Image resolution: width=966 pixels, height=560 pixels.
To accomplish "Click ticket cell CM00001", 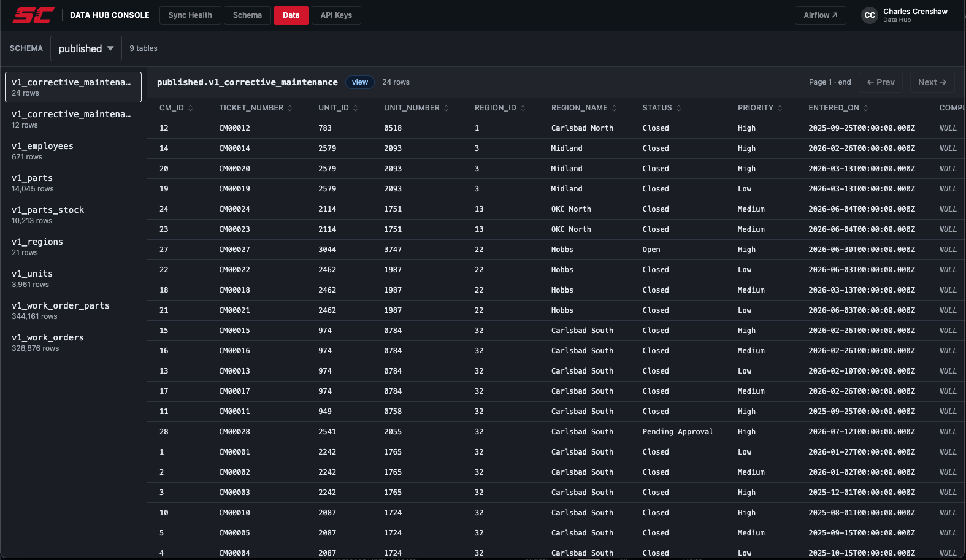I will (x=234, y=452).
